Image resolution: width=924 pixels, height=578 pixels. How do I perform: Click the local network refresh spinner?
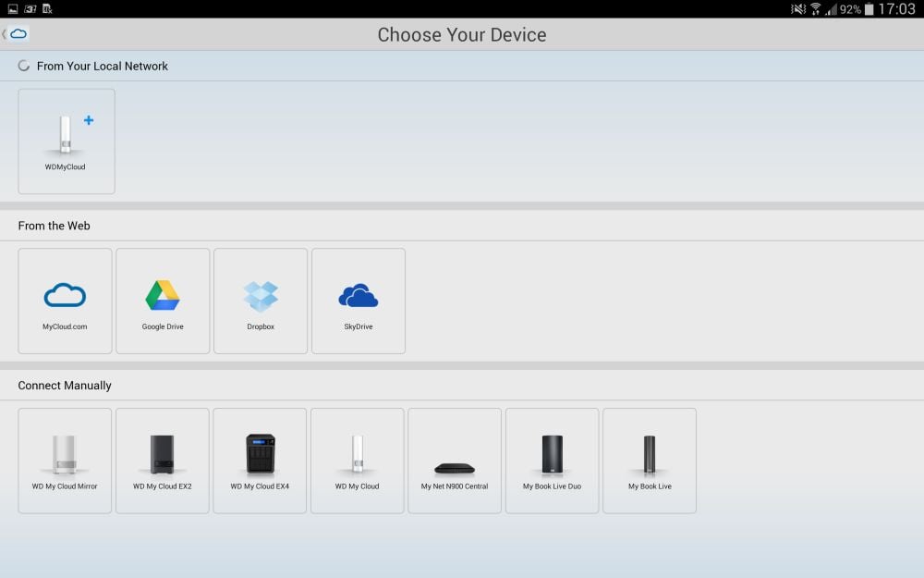pyautogui.click(x=24, y=66)
